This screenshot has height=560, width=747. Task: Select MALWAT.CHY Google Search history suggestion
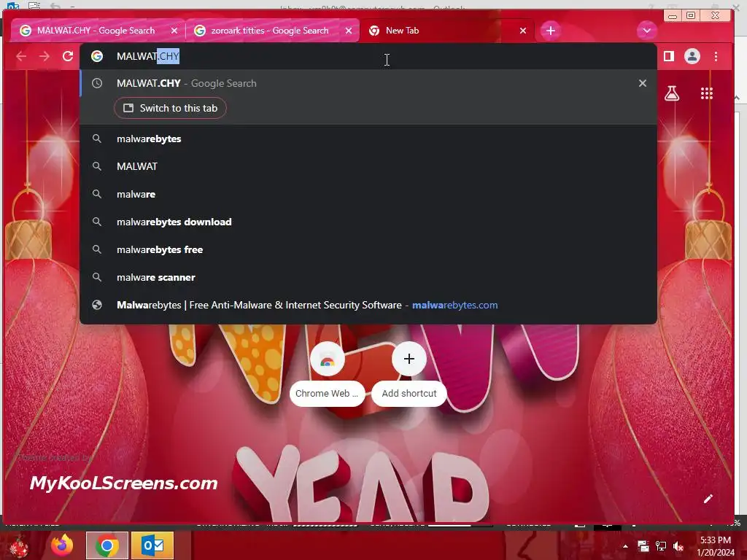pyautogui.click(x=368, y=83)
